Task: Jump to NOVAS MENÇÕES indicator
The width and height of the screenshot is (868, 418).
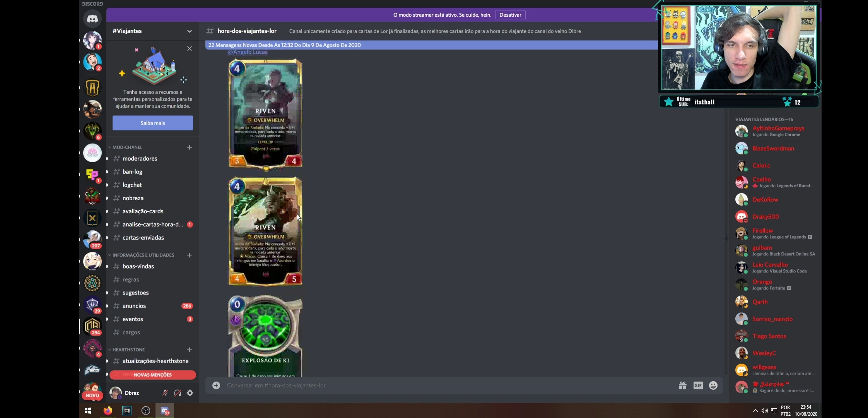Action: pyautogui.click(x=153, y=375)
